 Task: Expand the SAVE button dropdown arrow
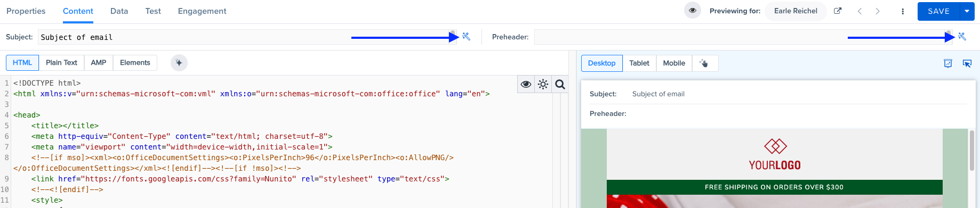(x=967, y=11)
